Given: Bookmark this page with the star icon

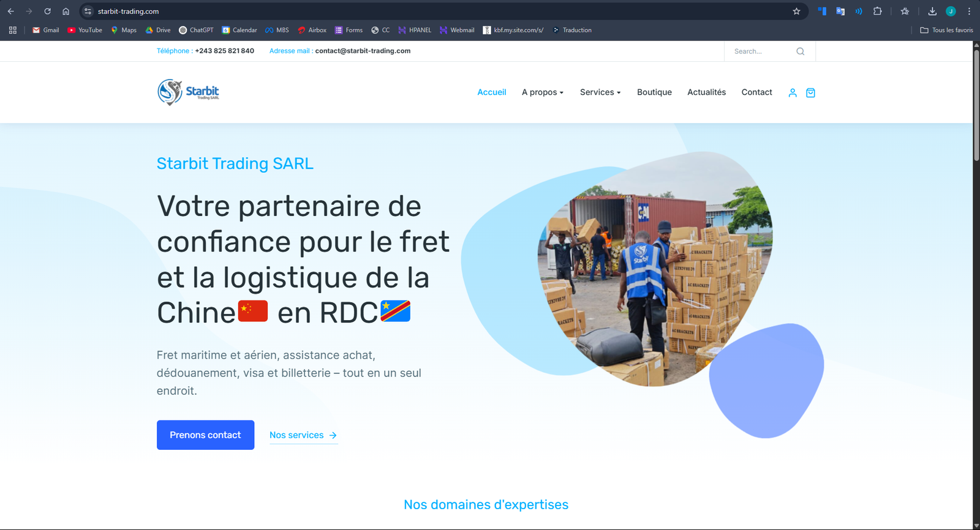Looking at the screenshot, I should coord(796,11).
